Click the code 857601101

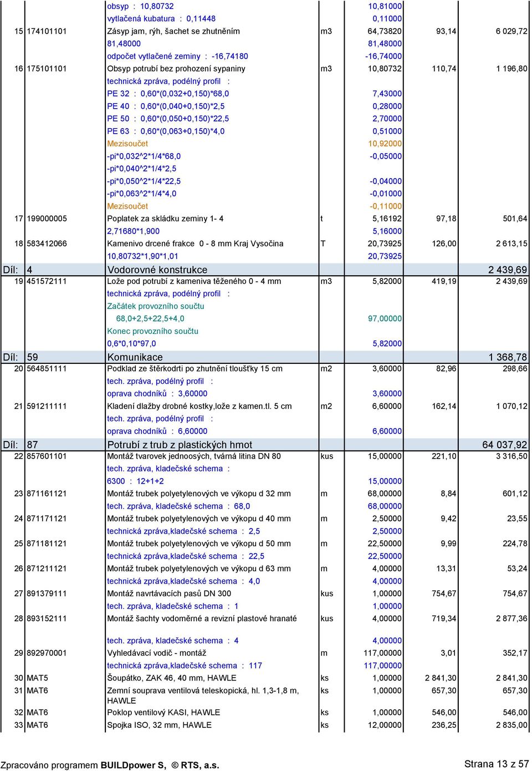pyautogui.click(x=47, y=456)
